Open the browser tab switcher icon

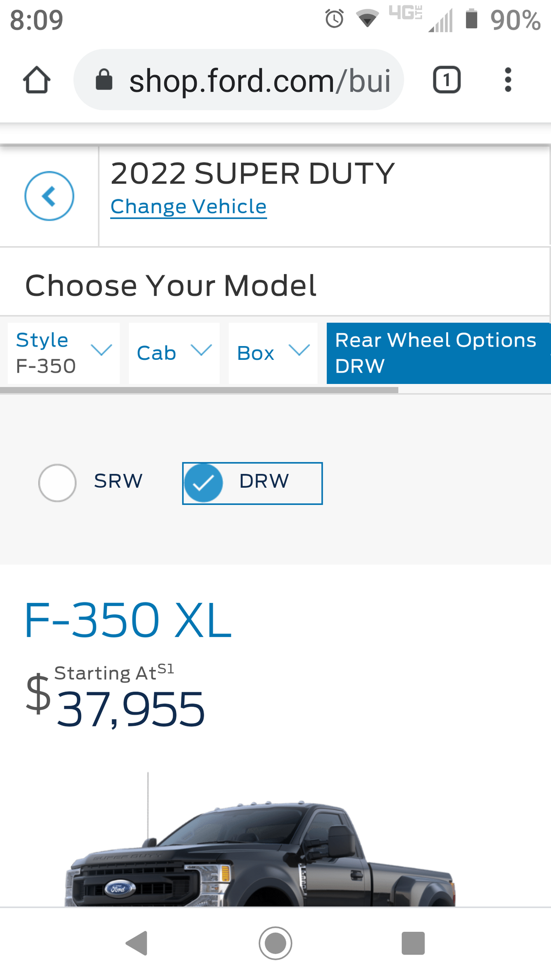click(447, 80)
